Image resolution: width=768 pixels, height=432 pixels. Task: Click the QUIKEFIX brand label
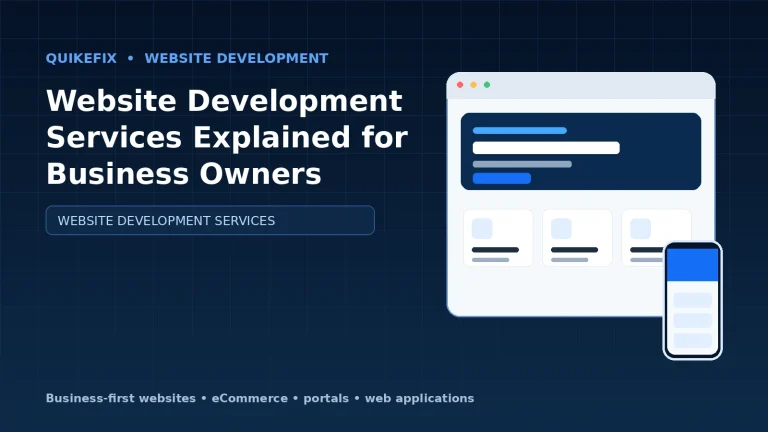[81, 58]
